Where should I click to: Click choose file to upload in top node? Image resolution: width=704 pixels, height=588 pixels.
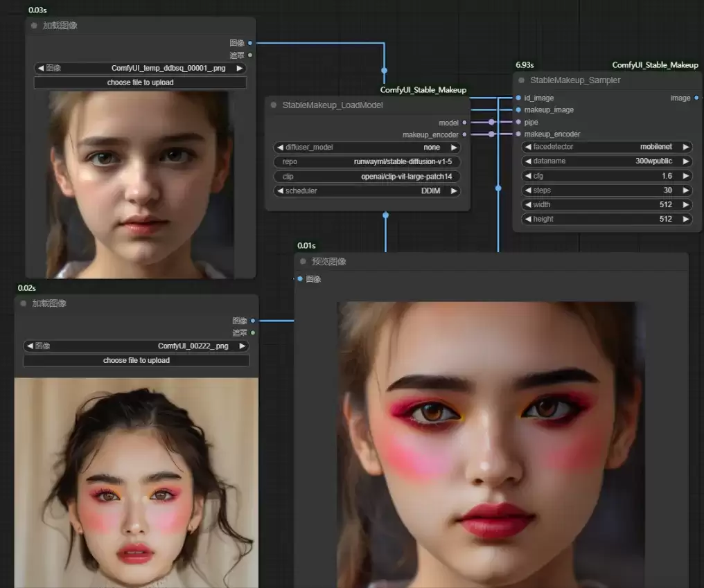tap(140, 82)
